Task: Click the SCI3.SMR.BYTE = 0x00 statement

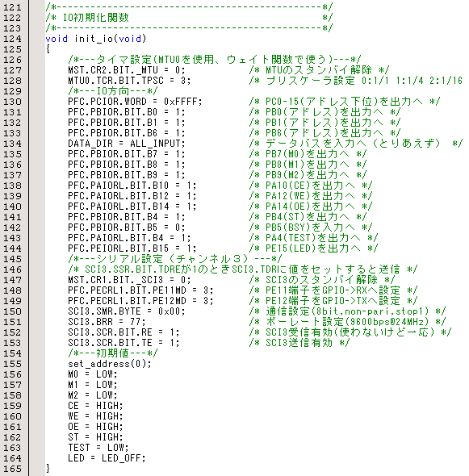Action: [127, 311]
